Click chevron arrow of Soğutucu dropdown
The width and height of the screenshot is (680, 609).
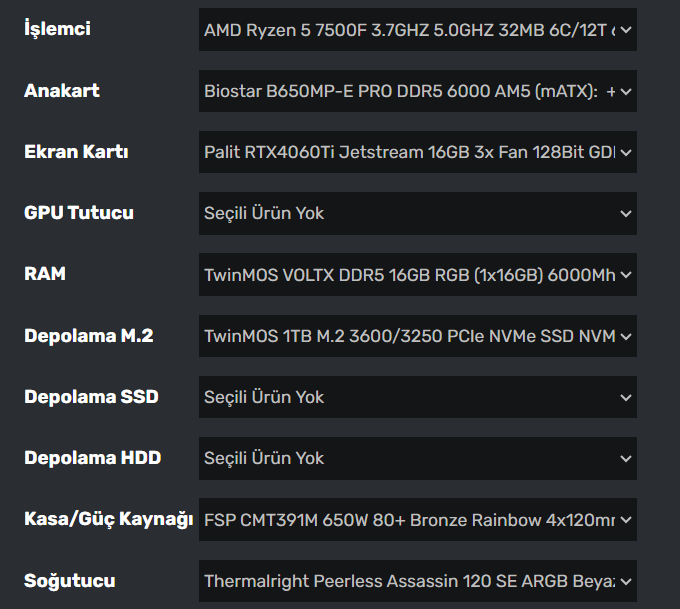click(x=626, y=581)
